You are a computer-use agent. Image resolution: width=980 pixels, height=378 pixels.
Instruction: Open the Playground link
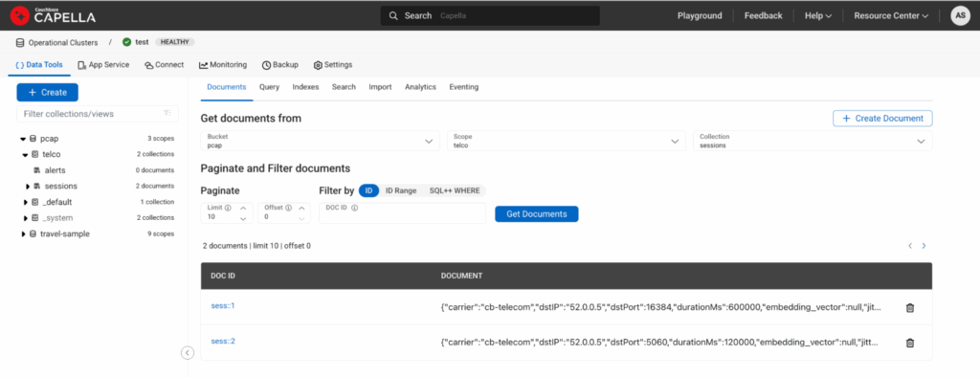pos(700,15)
